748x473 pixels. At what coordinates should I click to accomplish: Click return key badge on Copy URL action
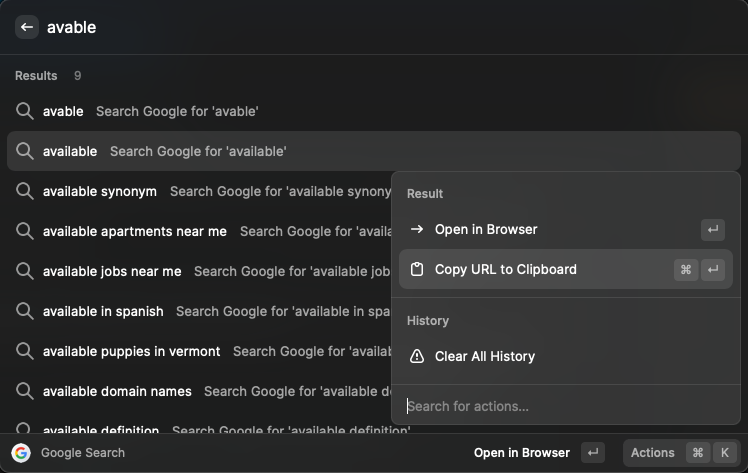click(x=713, y=269)
